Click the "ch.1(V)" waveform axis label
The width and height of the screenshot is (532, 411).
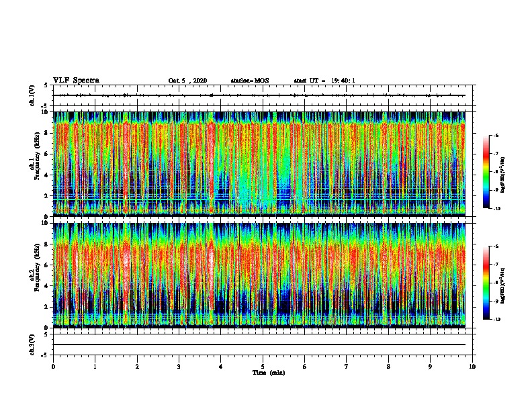click(32, 95)
